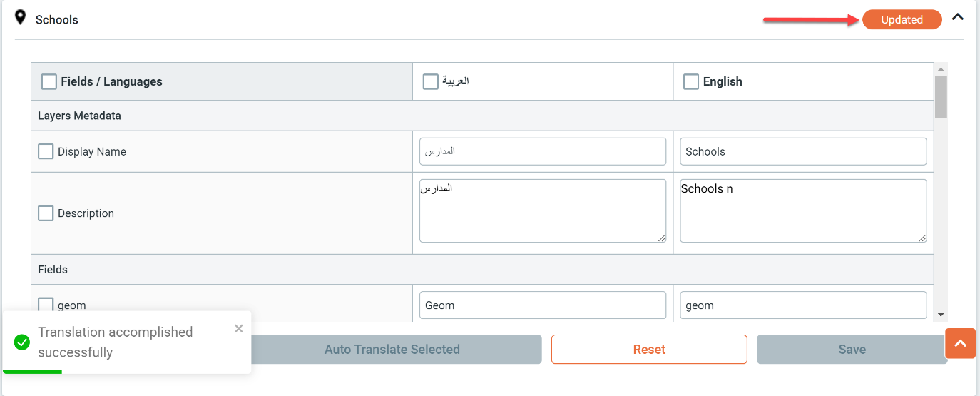Click the Schools location pin icon
This screenshot has width=980, height=396.
(21, 17)
